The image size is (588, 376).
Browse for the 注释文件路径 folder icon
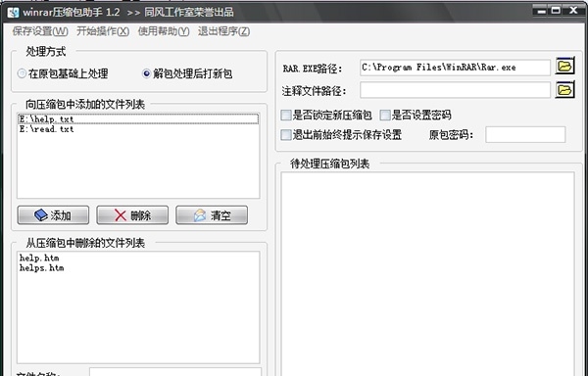click(x=564, y=89)
